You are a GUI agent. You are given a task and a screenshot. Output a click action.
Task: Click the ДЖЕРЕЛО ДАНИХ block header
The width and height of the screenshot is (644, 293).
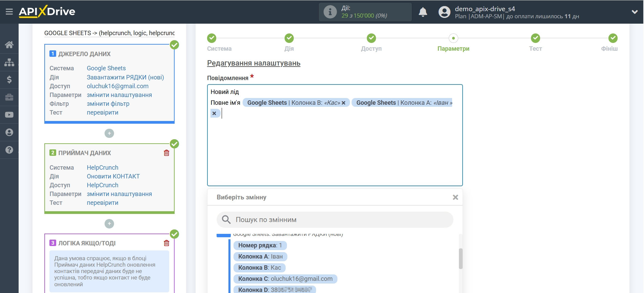click(84, 54)
